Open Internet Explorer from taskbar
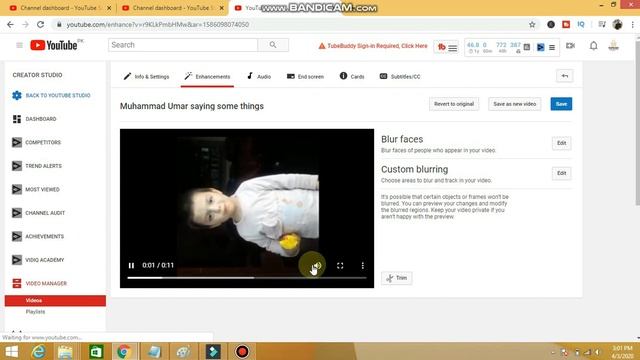 [38, 352]
